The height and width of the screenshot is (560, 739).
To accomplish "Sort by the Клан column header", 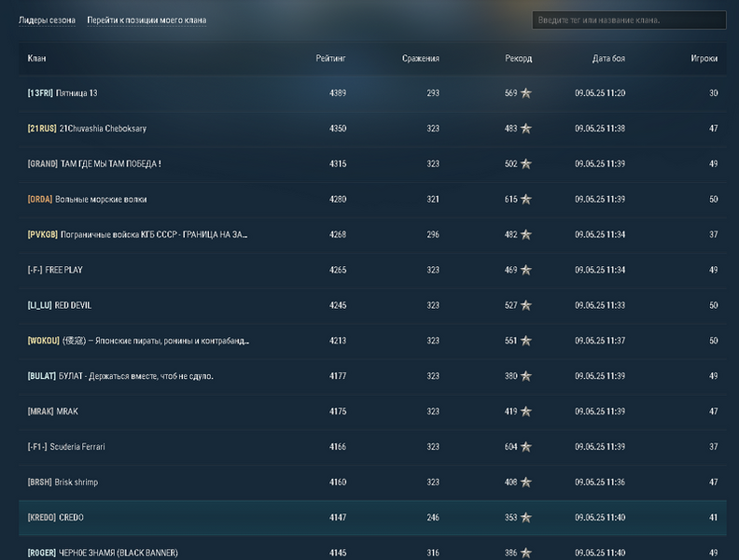I will click(36, 59).
